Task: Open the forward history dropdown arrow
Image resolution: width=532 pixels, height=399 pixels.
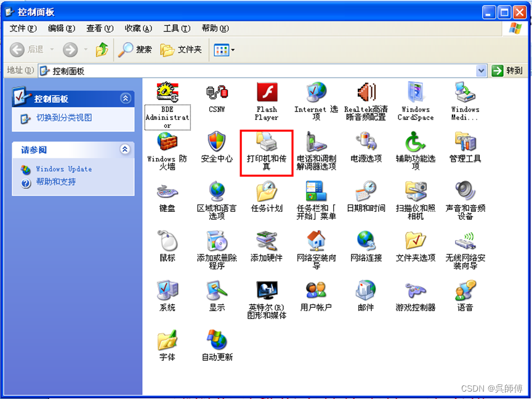Action: coord(86,49)
